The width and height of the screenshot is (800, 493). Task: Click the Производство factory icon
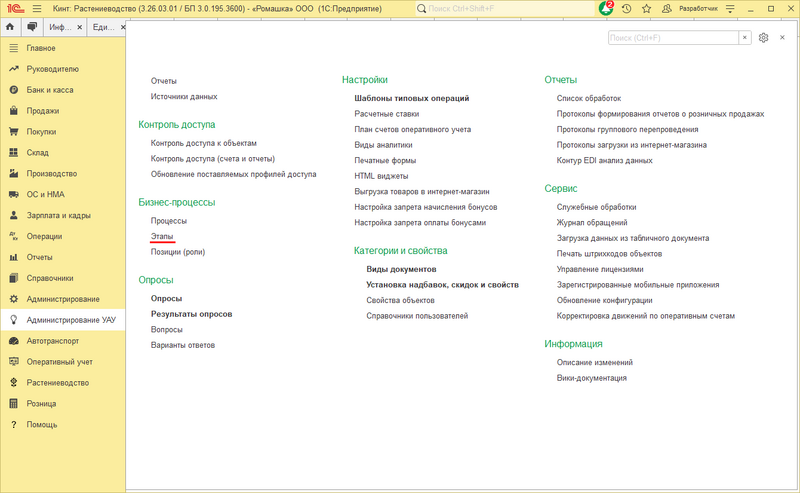pos(14,174)
